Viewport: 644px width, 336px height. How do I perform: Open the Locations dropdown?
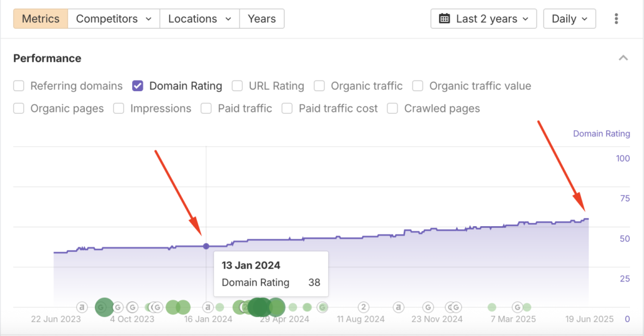(x=199, y=19)
